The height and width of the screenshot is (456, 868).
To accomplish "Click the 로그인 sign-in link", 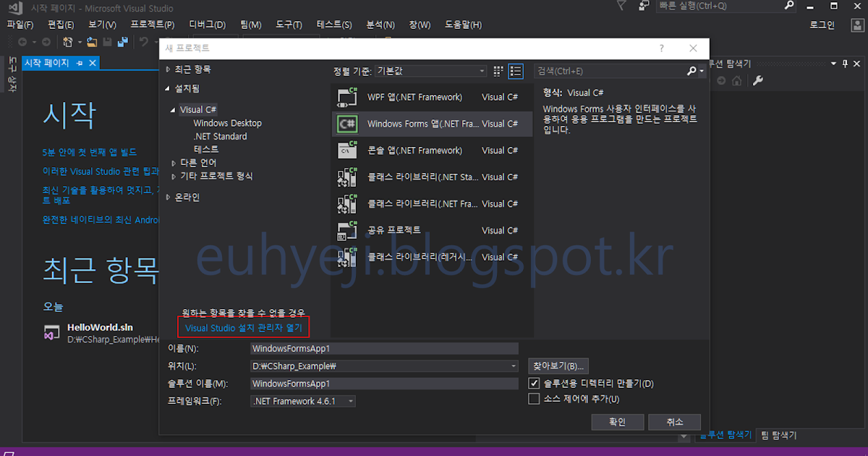I will (822, 25).
